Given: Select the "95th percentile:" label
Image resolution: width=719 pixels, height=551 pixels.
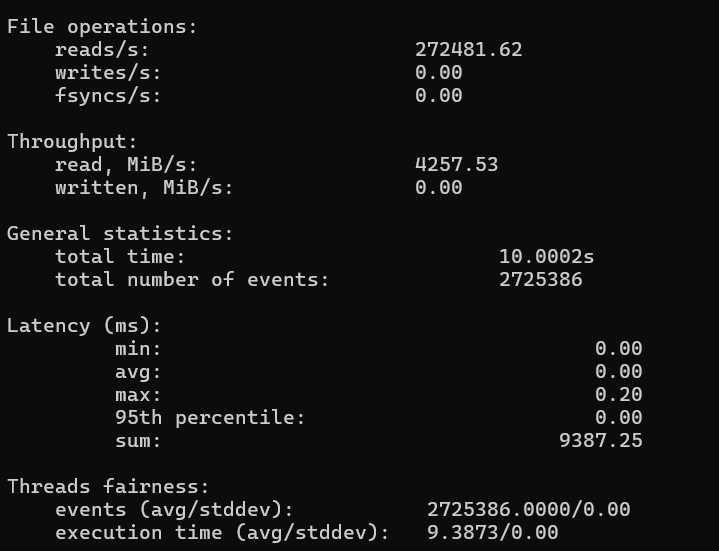Looking at the screenshot, I should (x=210, y=418).
